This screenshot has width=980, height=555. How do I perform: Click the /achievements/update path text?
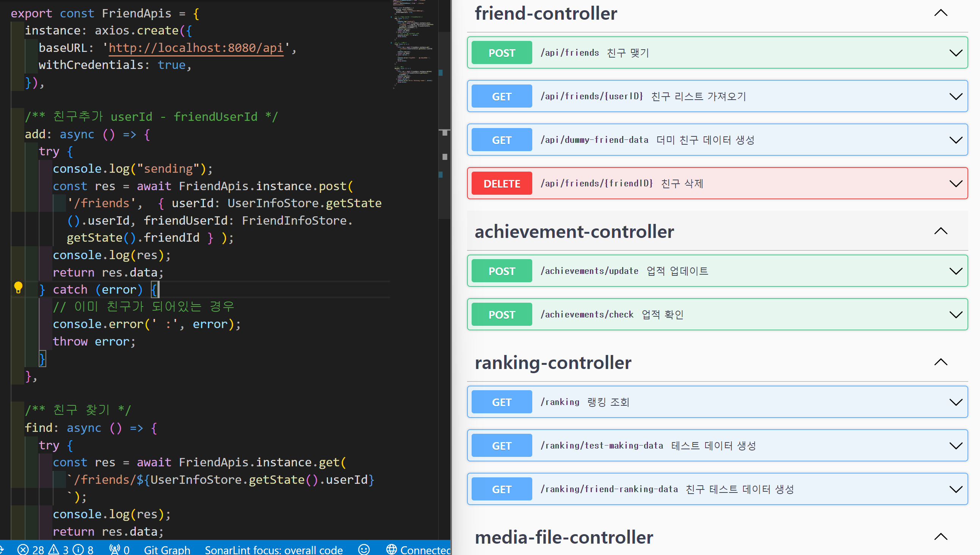tap(590, 271)
